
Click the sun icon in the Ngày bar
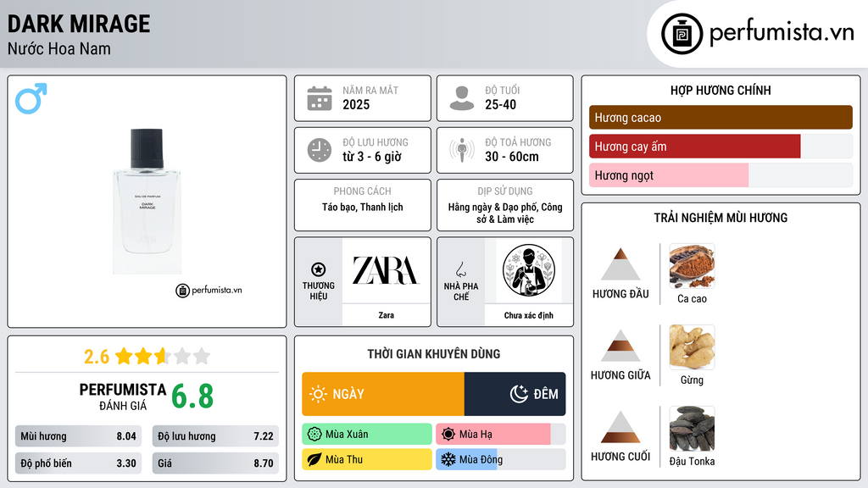[319, 394]
